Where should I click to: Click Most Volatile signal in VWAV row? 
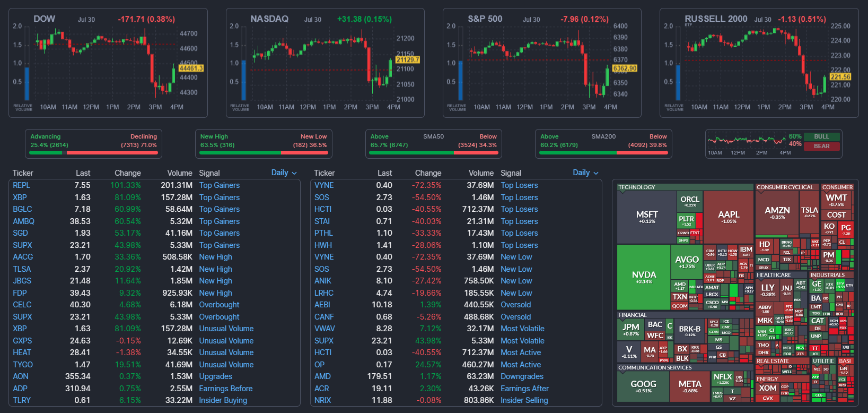(x=522, y=329)
